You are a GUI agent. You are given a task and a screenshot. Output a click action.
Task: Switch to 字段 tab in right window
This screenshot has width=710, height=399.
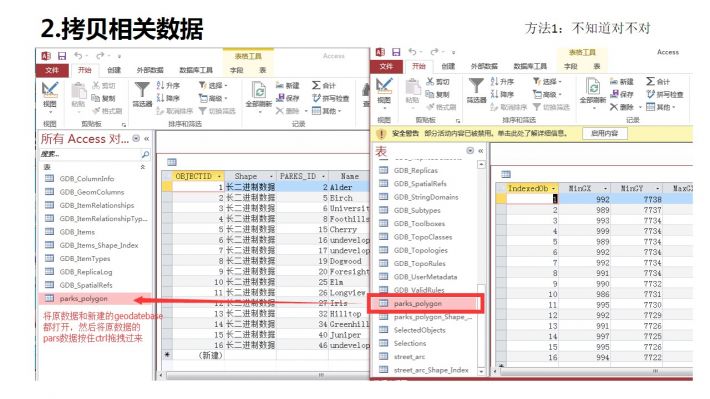pyautogui.click(x=571, y=67)
